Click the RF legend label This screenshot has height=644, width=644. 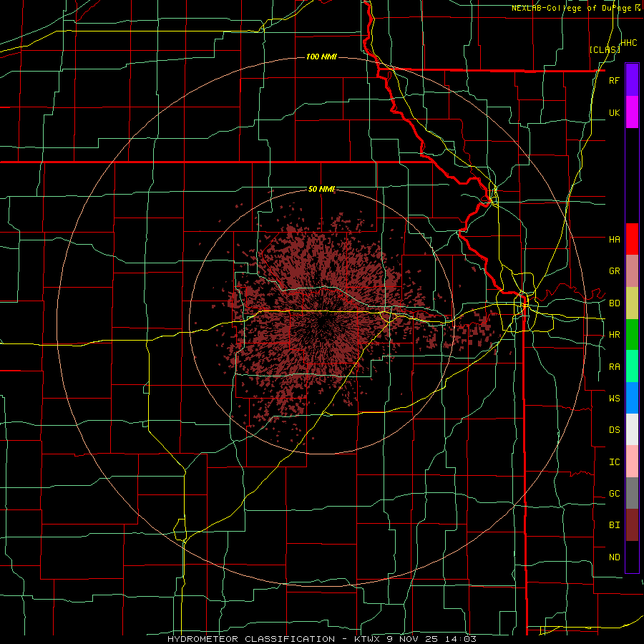pos(614,81)
